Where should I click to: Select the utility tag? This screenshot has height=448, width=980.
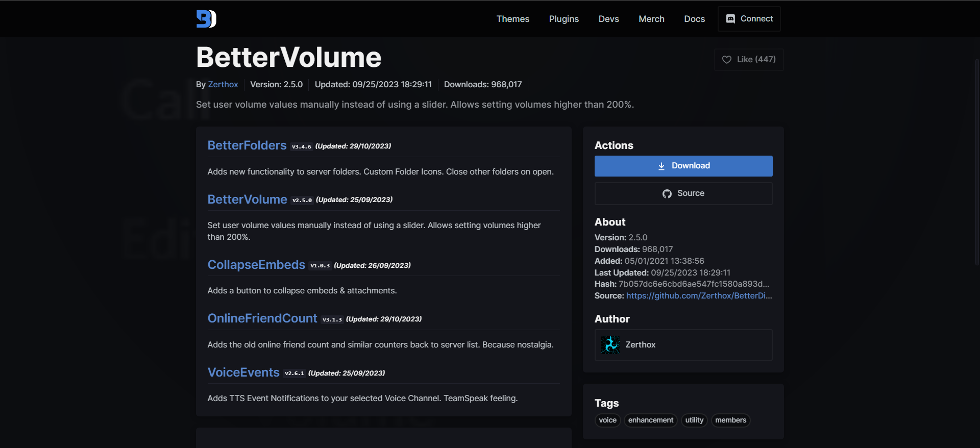pos(694,420)
